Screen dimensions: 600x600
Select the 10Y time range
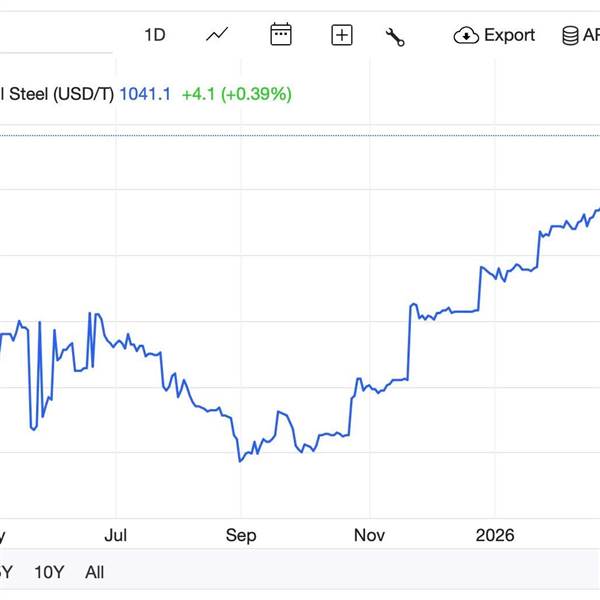coord(49,572)
